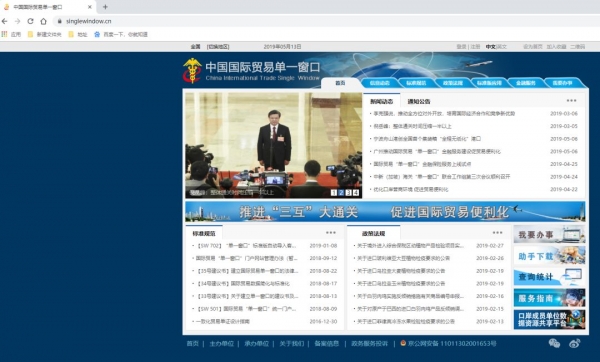Click the 首页 link in footer
This screenshot has height=362, width=600.
(192, 344)
